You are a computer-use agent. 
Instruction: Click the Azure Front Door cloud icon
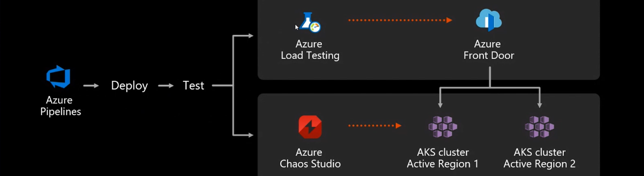click(x=489, y=20)
